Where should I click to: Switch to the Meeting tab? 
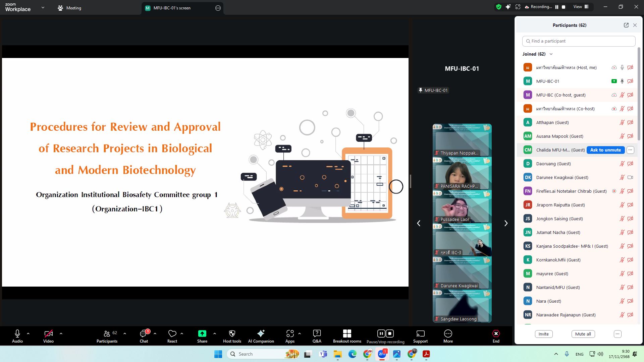pos(69,8)
